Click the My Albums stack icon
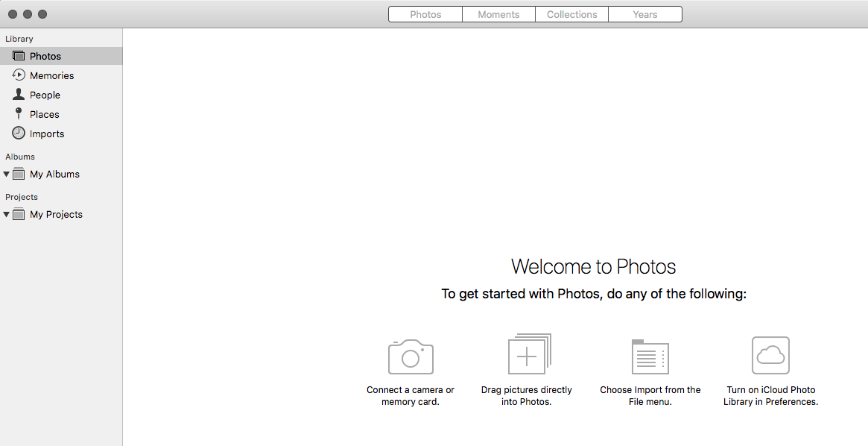Screen dimensions: 868x446 point(19,174)
